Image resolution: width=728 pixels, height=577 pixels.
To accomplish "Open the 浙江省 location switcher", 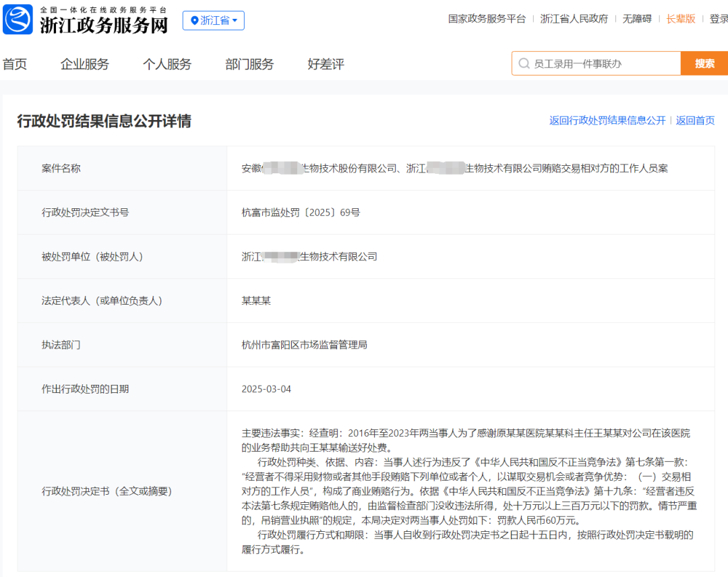I will tap(213, 21).
